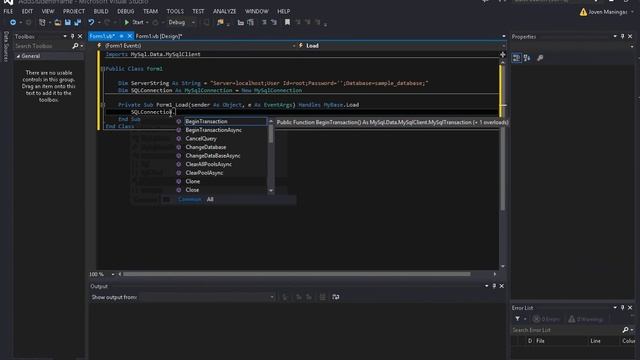This screenshot has width=640, height=360.
Task: Pin the Toolbox panel with auto-hide
Action: [73, 36]
